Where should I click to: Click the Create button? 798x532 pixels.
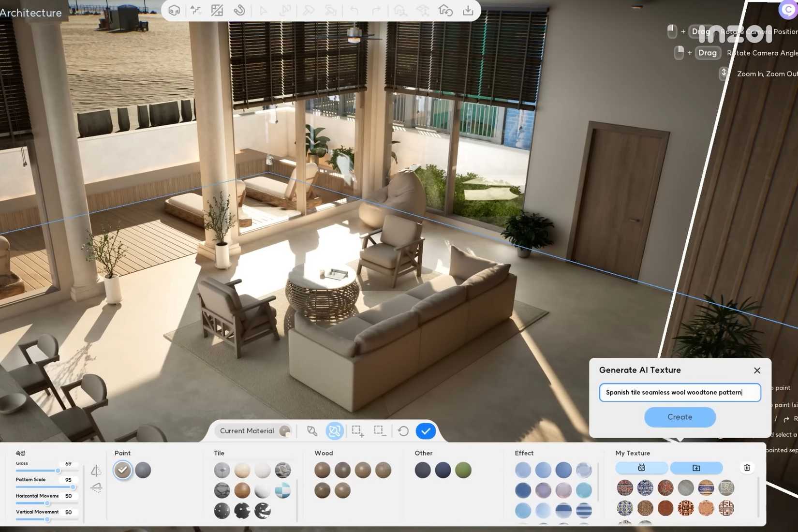680,417
